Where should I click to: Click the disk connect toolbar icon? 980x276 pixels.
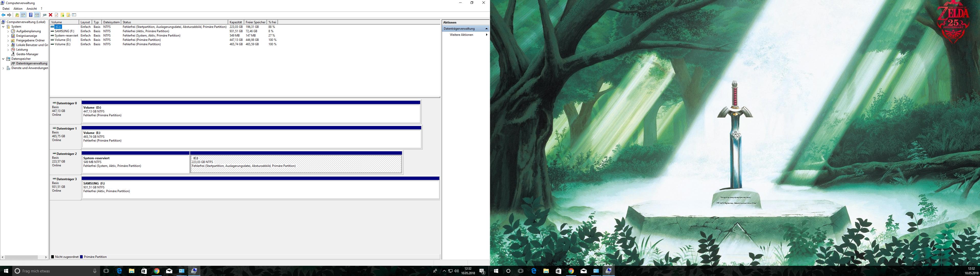[44, 15]
